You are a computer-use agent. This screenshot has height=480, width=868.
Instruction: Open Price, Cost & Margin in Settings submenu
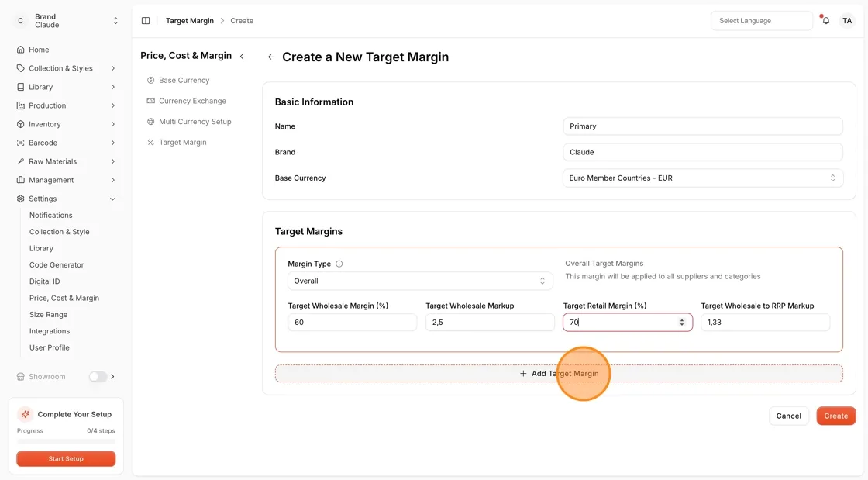click(x=64, y=298)
